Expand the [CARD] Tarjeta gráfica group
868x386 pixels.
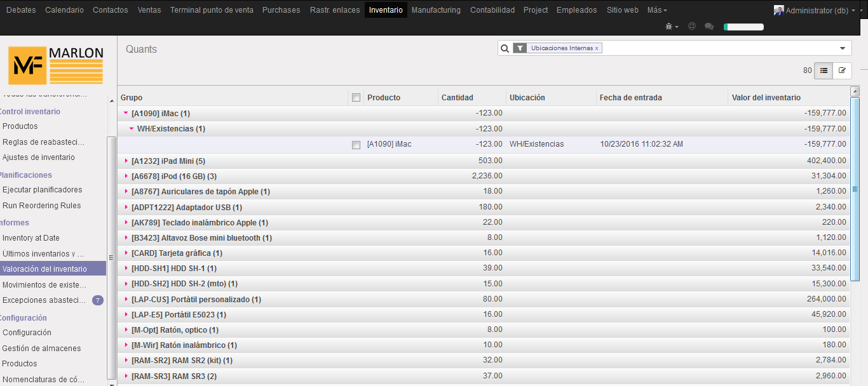(126, 253)
